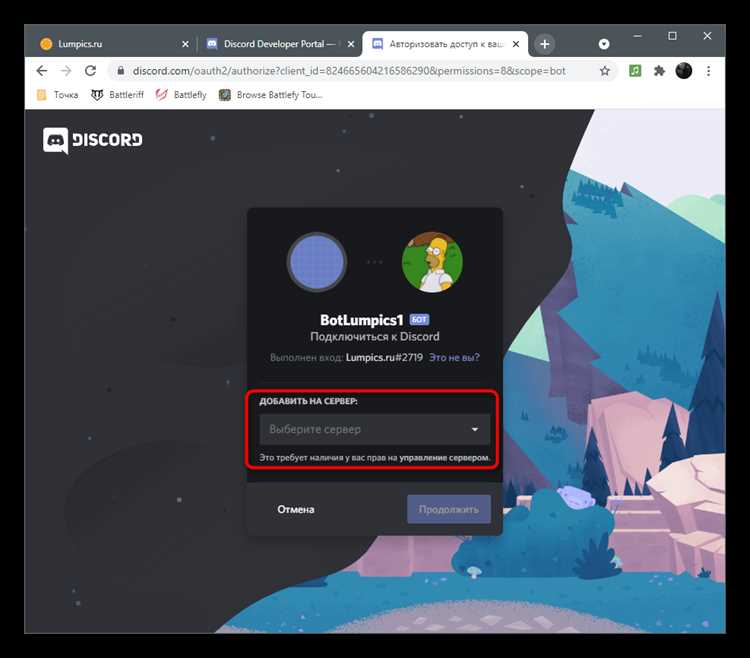View site security lock info
750x658 pixels.
pos(121,71)
